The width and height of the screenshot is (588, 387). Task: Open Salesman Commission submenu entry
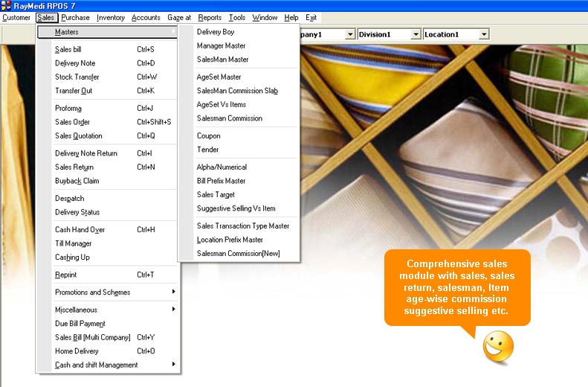pyautogui.click(x=239, y=118)
